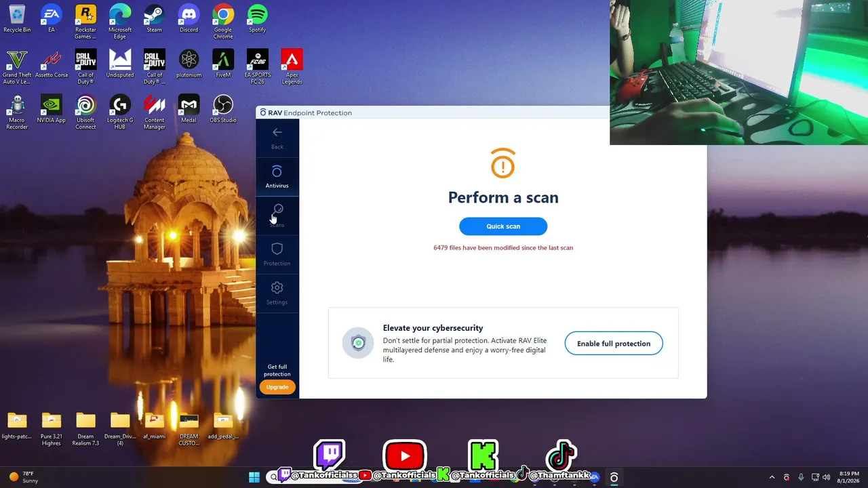The width and height of the screenshot is (868, 488).
Task: Select the lights-patc... desktop folder
Action: point(17,426)
